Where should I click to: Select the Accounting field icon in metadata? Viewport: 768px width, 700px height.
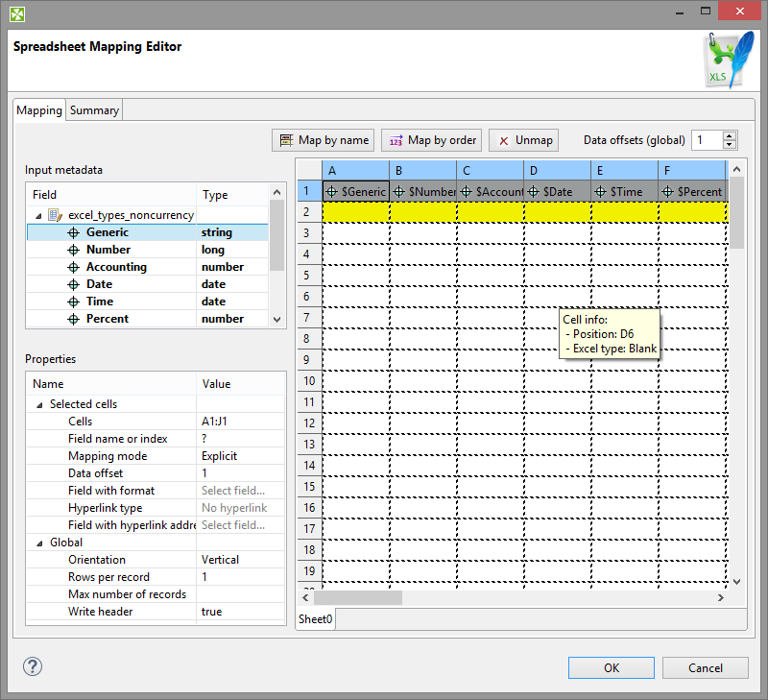pyautogui.click(x=74, y=267)
